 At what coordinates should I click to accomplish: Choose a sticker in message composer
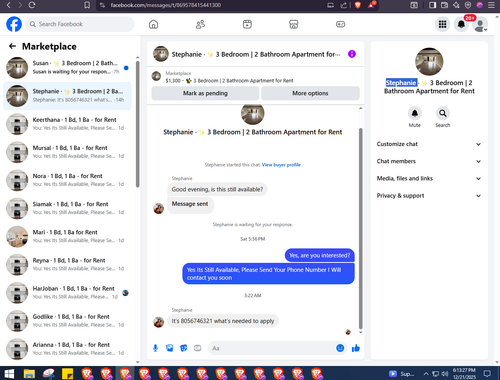184,348
